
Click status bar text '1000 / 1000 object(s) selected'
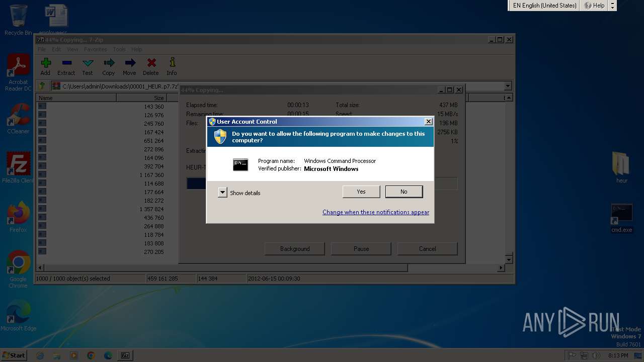click(x=73, y=279)
